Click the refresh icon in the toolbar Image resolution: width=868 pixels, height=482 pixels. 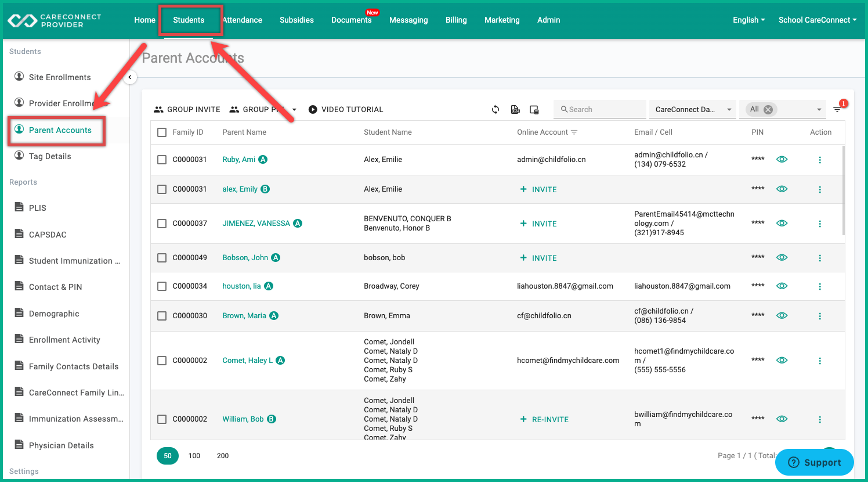tap(496, 109)
